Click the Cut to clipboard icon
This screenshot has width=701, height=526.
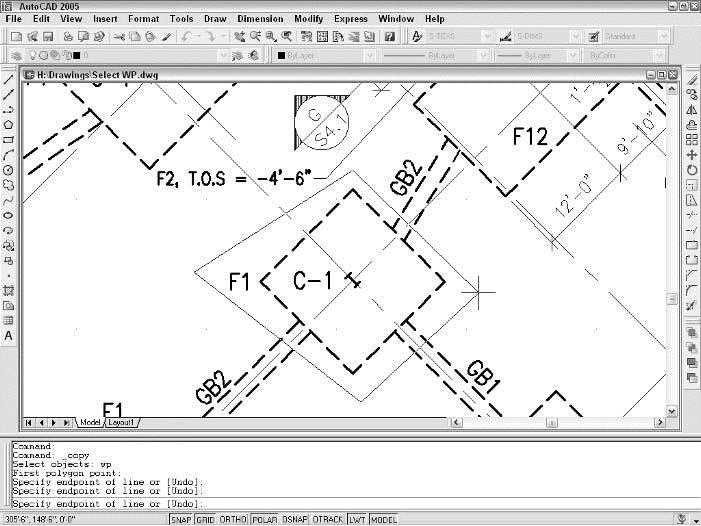click(119, 37)
